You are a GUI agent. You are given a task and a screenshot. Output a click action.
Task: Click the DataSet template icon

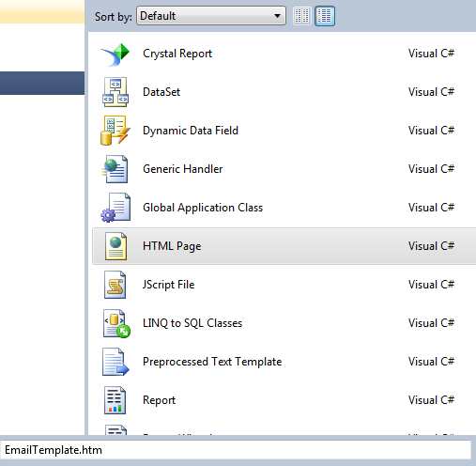coord(115,92)
